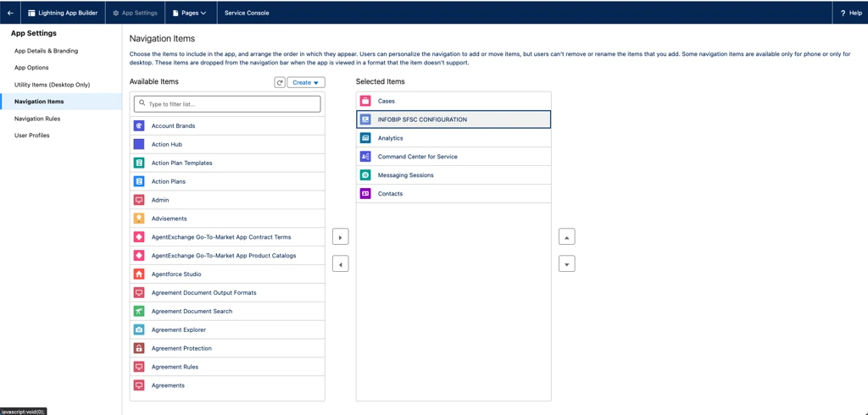Select Agreement Document Search text
Viewport: 868px width, 415px height.
[192, 311]
